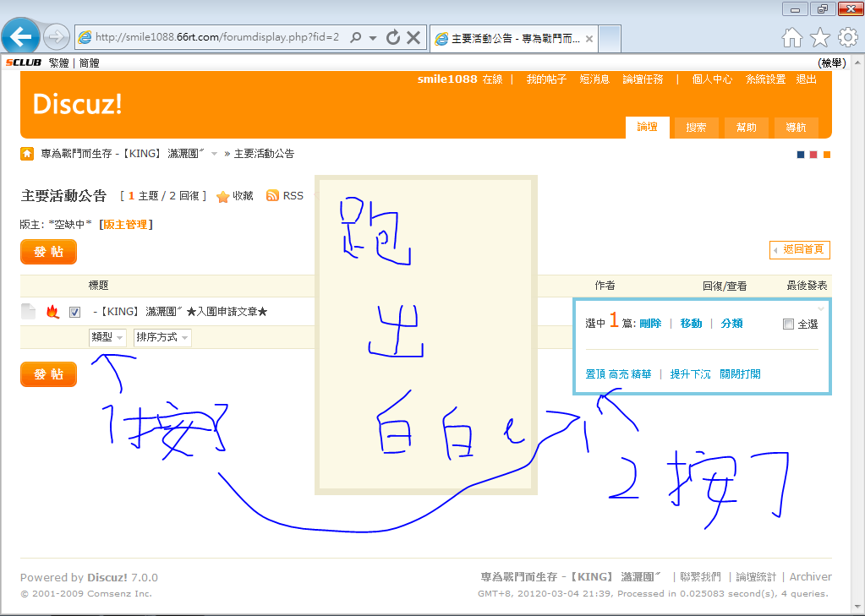Click the 返回首頁 return home button
The height and width of the screenshot is (616, 865).
tap(800, 249)
